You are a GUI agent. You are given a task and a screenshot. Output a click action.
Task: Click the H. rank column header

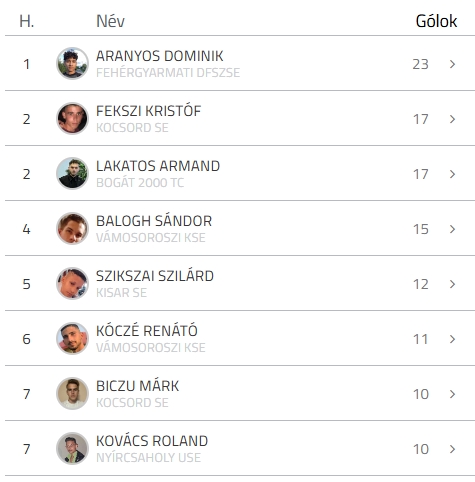click(x=27, y=21)
